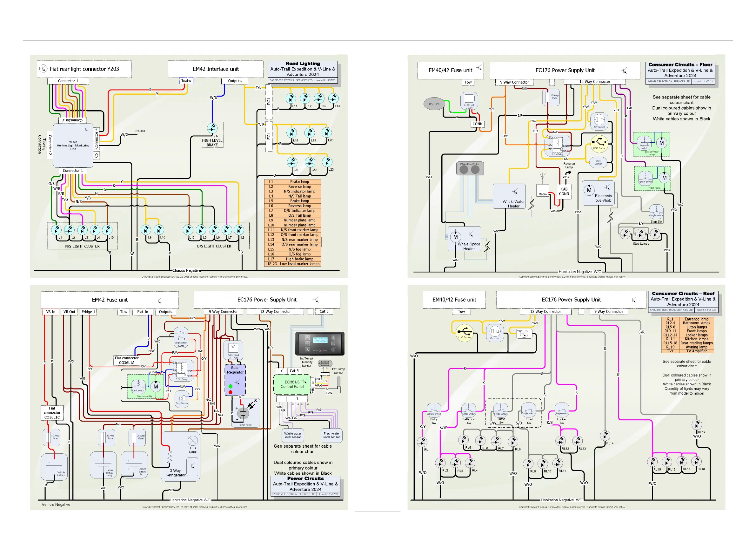The width and height of the screenshot is (756, 535).
Task: Click the CAB CONN box
Action: coord(564,191)
